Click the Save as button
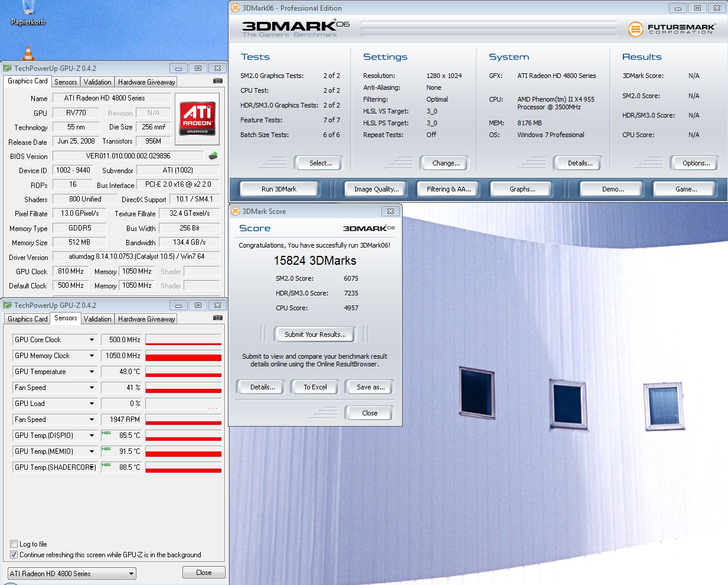This screenshot has height=585, width=728. pyautogui.click(x=370, y=387)
